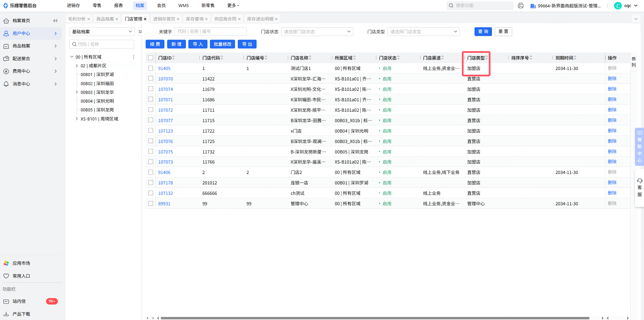Click the 配送聚合 sidebar icon
This screenshot has height=320, width=644.
[6, 59]
